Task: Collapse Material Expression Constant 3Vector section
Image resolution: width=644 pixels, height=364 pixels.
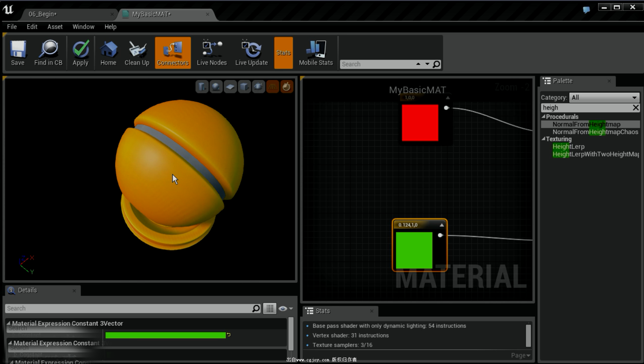Action: click(x=8, y=323)
